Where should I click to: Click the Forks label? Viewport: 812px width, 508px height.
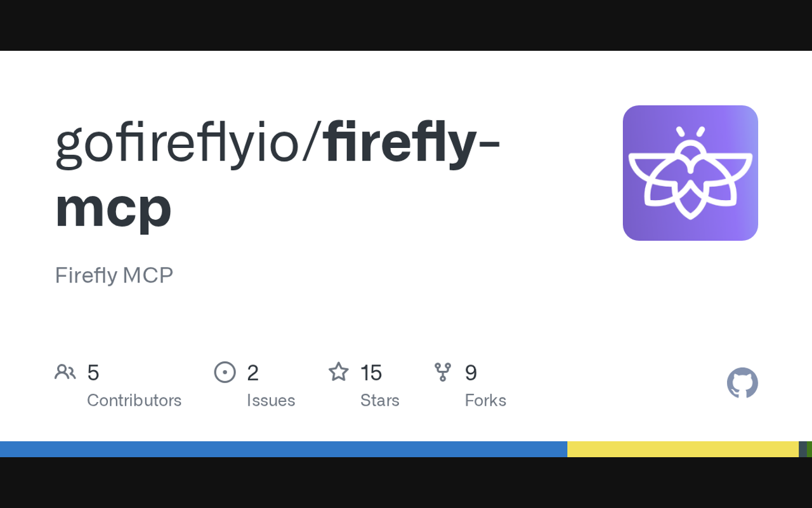485,400
